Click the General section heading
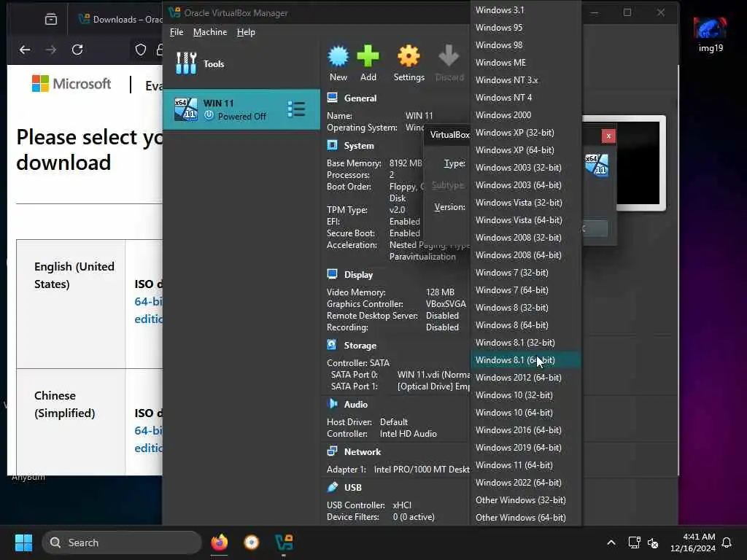 pos(360,98)
